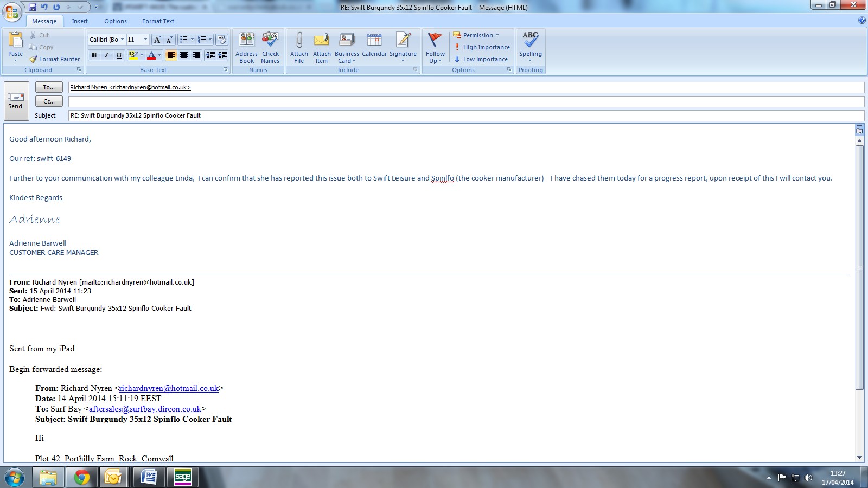This screenshot has width=868, height=488.
Task: Open the Format Text ribbon tab
Action: (x=158, y=21)
